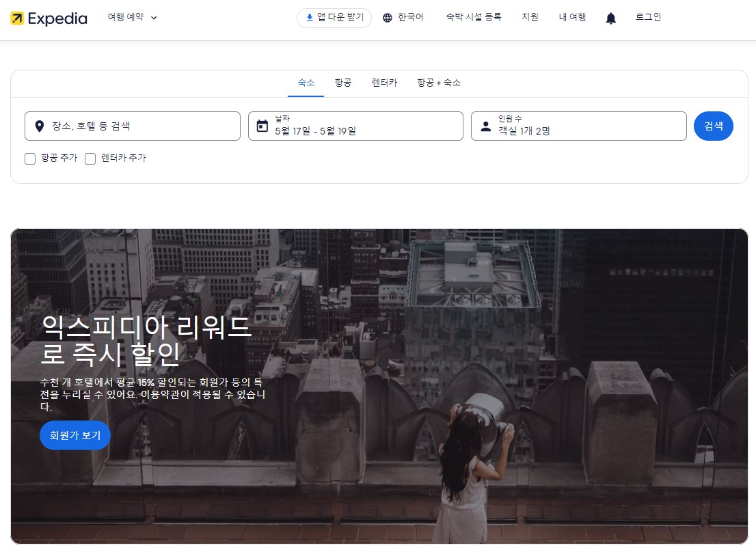Screen dimensions: 756x552
Task: Click the location pin icon in search field
Action: point(39,126)
